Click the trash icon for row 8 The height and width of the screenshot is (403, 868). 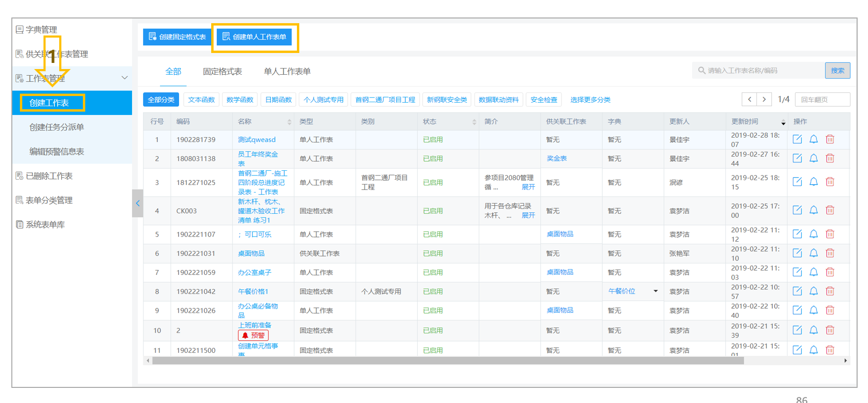[x=830, y=291]
